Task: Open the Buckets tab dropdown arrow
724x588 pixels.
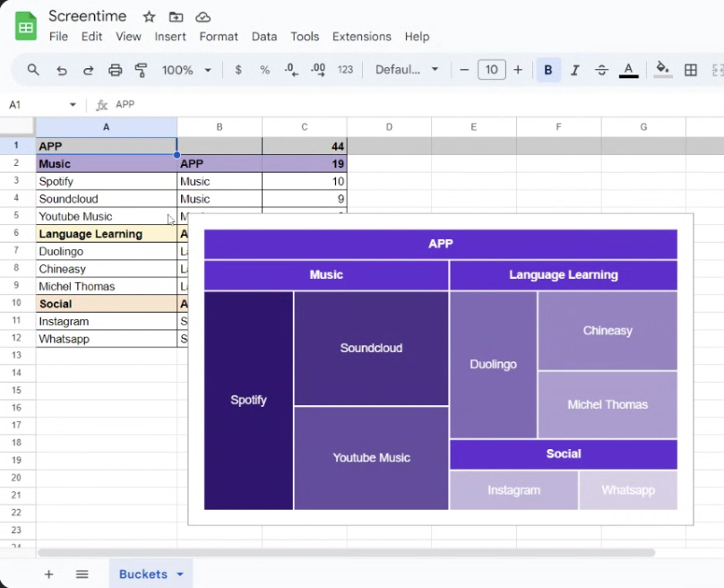Action: 180,575
